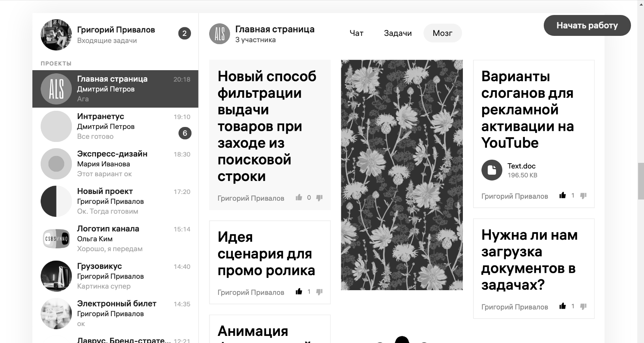Thumbs up the document upload question card

[562, 306]
